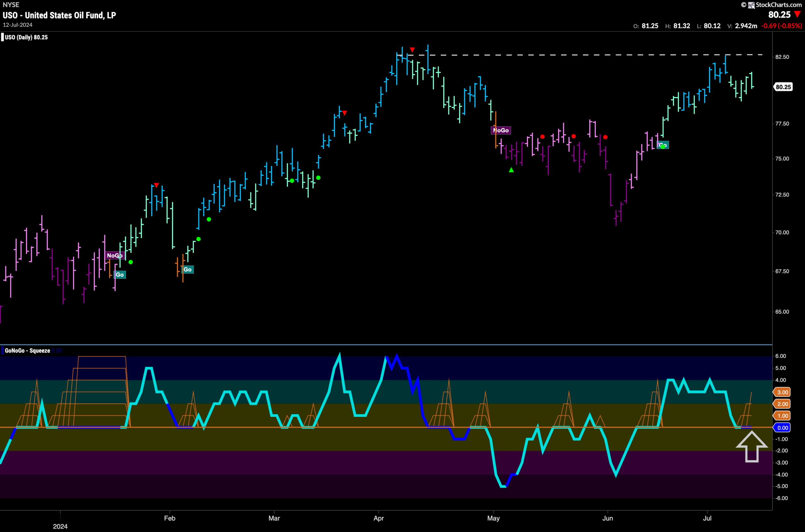This screenshot has width=805, height=532.
Task: Click the 72.50 price axis label
Action: [782, 195]
